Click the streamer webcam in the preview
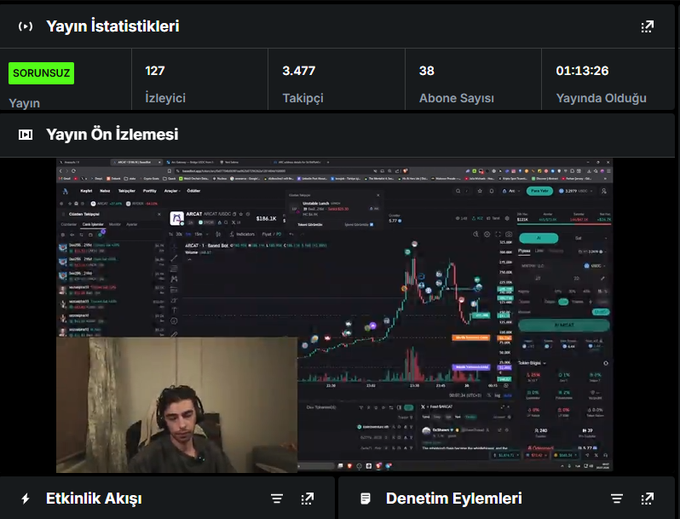 177,405
